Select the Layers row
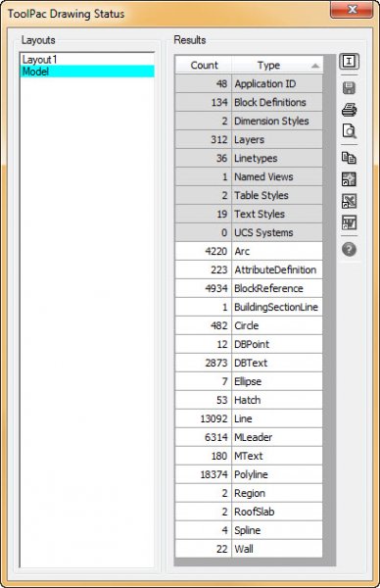This screenshot has width=380, height=588. click(249, 139)
